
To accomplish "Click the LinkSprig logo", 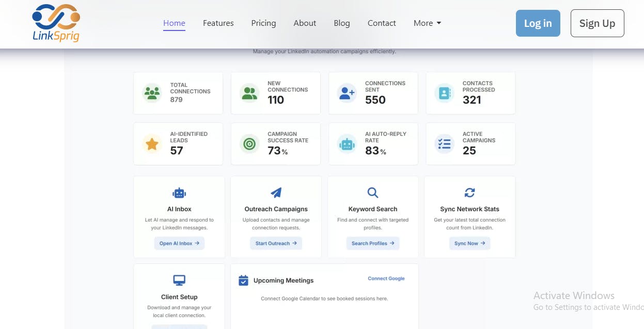I will 56,23.
